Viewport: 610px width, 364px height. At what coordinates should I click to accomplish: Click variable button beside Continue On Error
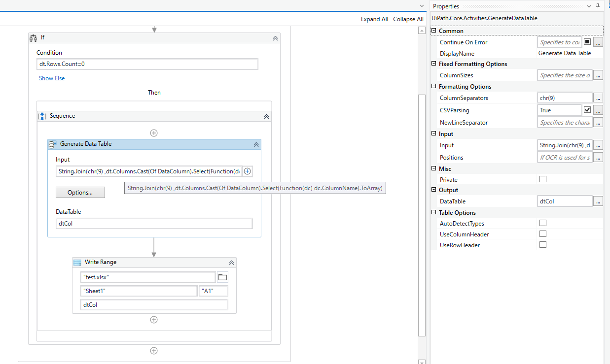point(587,41)
